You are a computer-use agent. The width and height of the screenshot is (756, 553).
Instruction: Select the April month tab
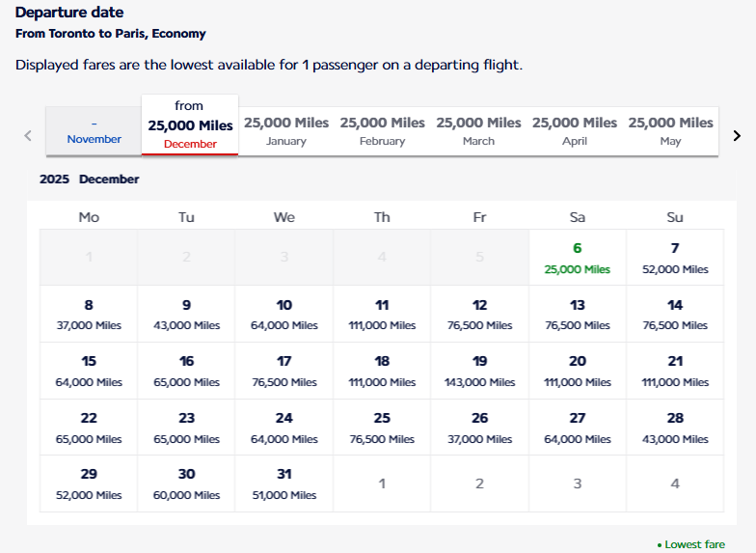tap(575, 130)
